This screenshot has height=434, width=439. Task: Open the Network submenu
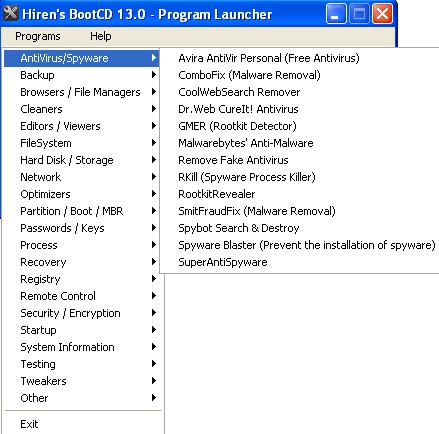81,177
